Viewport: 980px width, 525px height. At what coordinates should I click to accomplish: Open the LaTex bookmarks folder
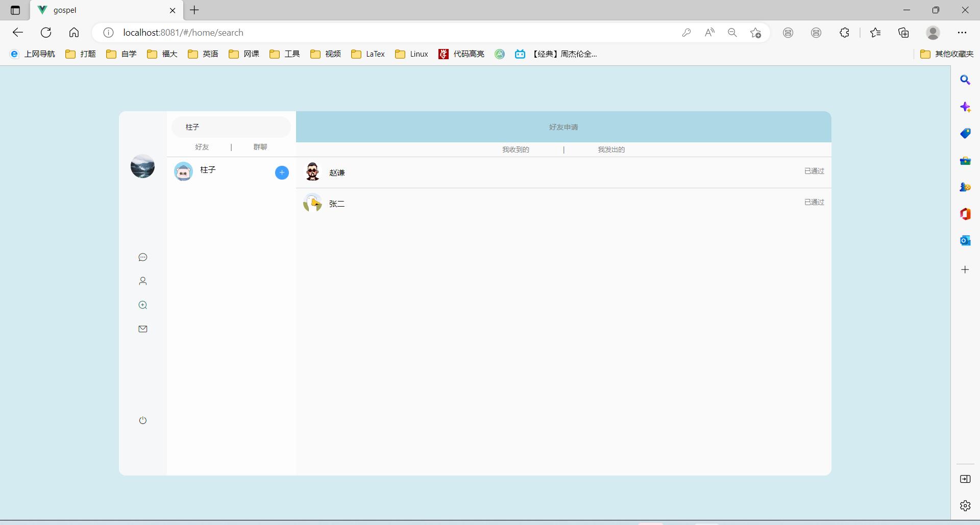pyautogui.click(x=368, y=54)
